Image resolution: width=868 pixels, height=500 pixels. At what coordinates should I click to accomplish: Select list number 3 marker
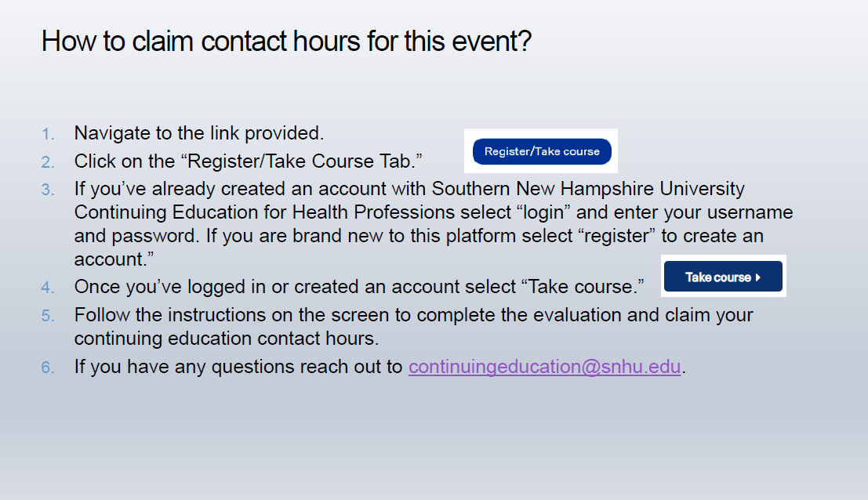coord(49,190)
